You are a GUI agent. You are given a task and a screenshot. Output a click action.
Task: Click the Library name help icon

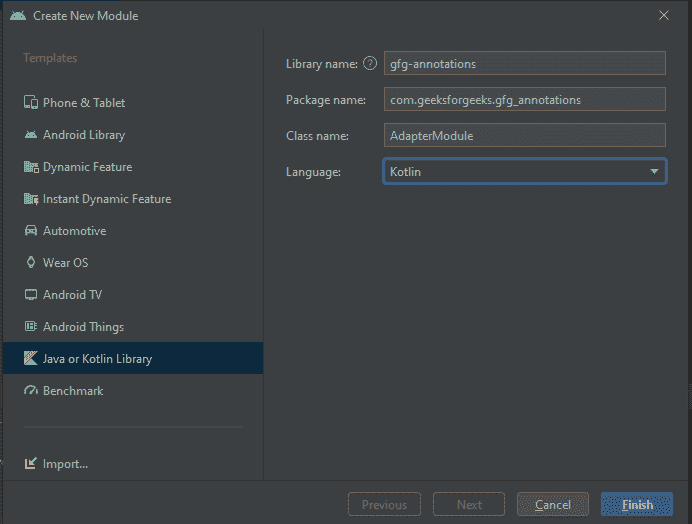370,64
